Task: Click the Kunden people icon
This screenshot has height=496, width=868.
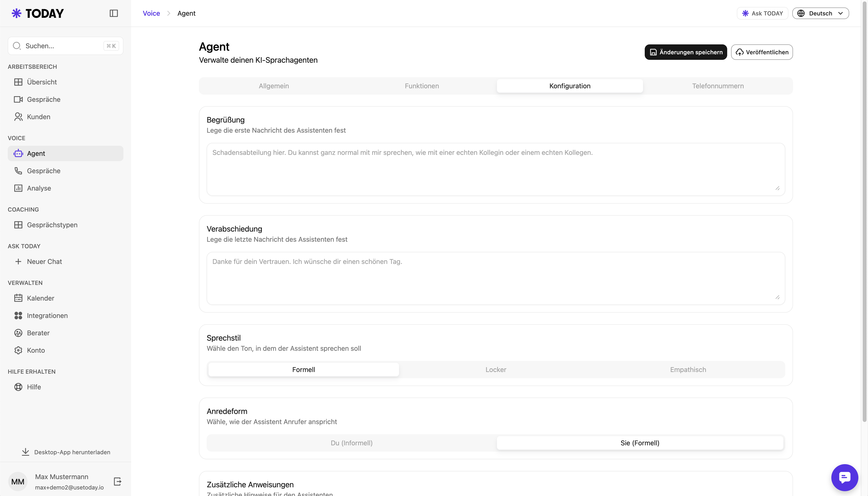Action: tap(18, 117)
